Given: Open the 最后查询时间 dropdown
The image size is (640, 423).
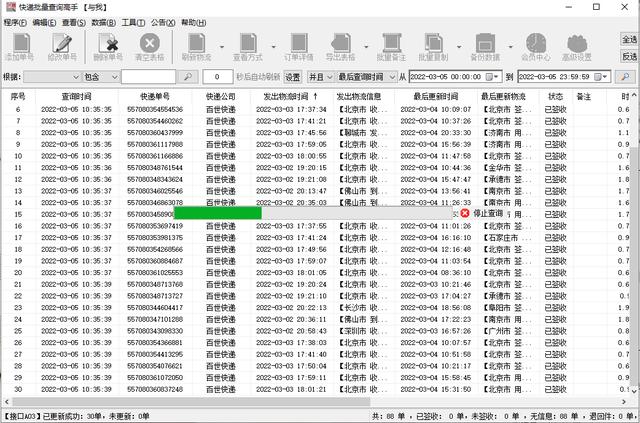Looking at the screenshot, I should pyautogui.click(x=367, y=77).
